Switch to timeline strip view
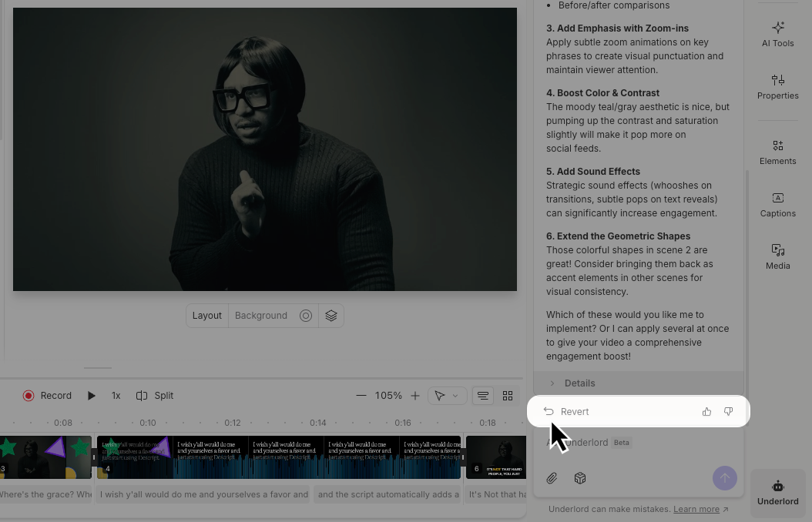812x522 pixels. [483, 396]
